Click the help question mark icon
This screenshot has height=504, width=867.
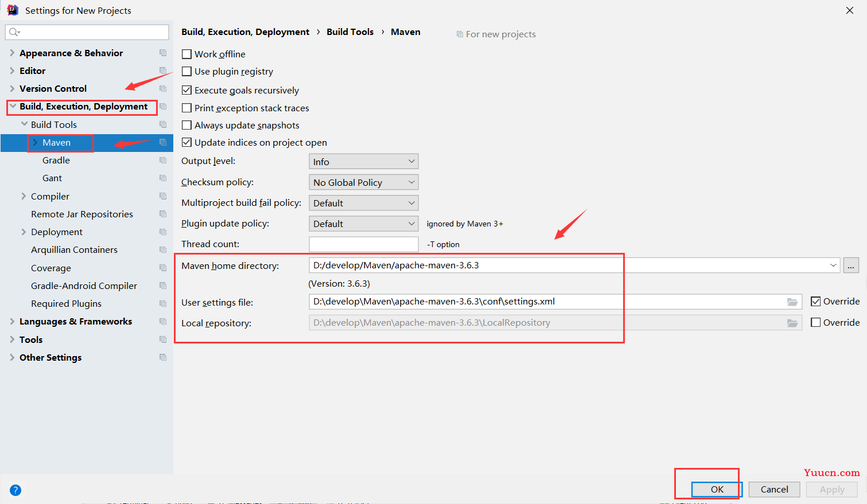(15, 490)
